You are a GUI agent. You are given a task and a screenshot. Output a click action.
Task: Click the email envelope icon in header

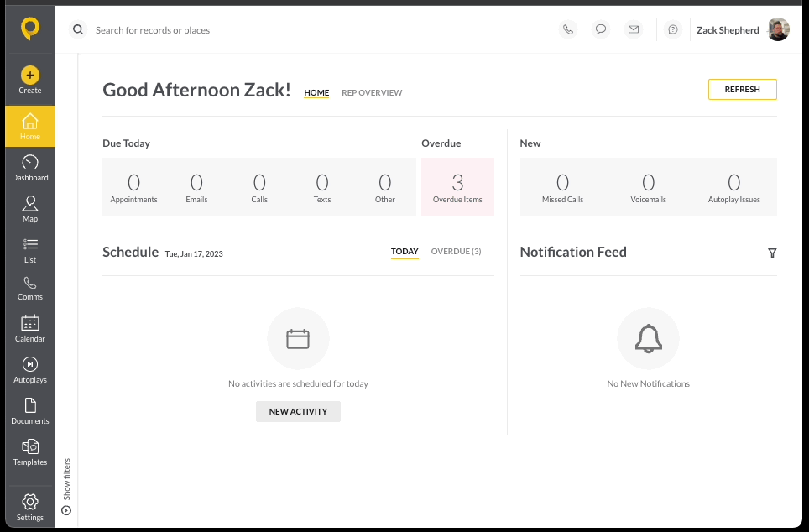coord(634,29)
